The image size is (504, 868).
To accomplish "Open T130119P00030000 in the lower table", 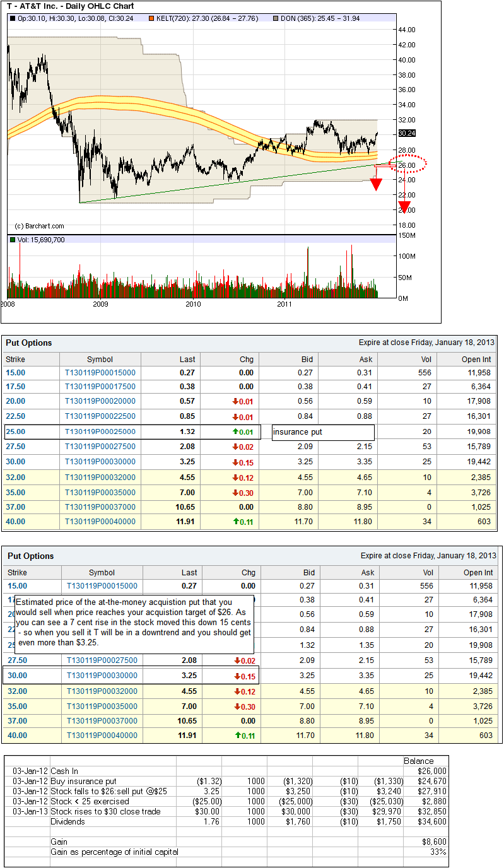I will (102, 675).
